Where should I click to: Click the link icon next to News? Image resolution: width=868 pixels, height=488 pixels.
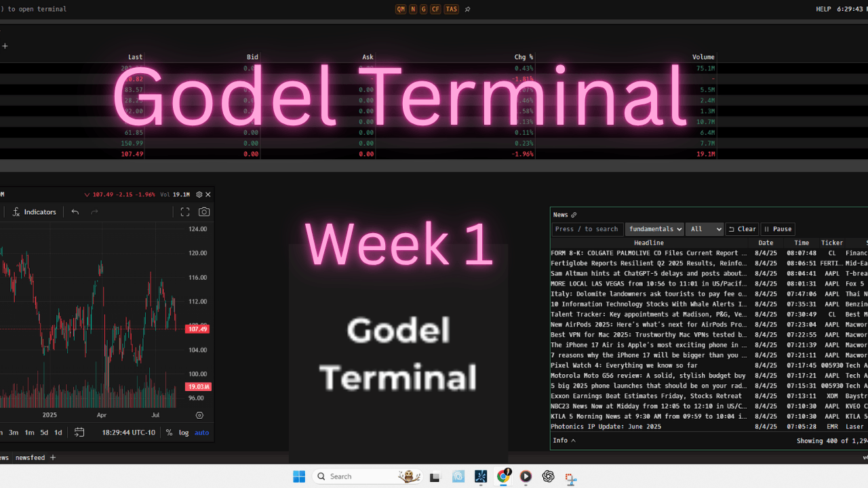pos(574,215)
